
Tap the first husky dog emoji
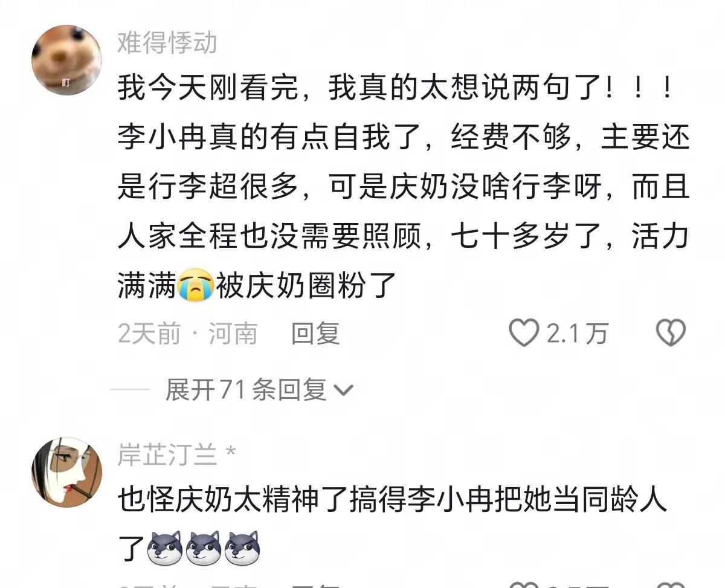[x=165, y=548]
